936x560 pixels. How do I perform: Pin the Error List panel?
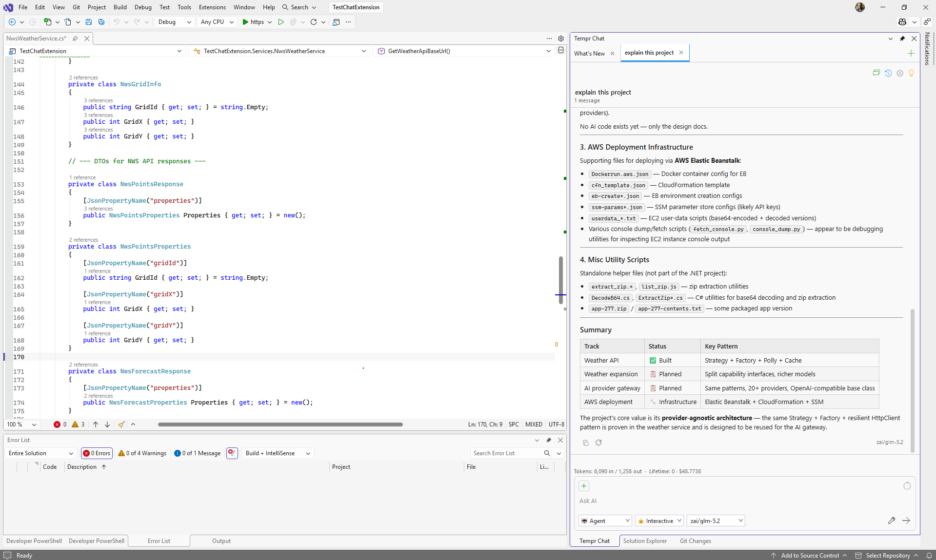(549, 440)
